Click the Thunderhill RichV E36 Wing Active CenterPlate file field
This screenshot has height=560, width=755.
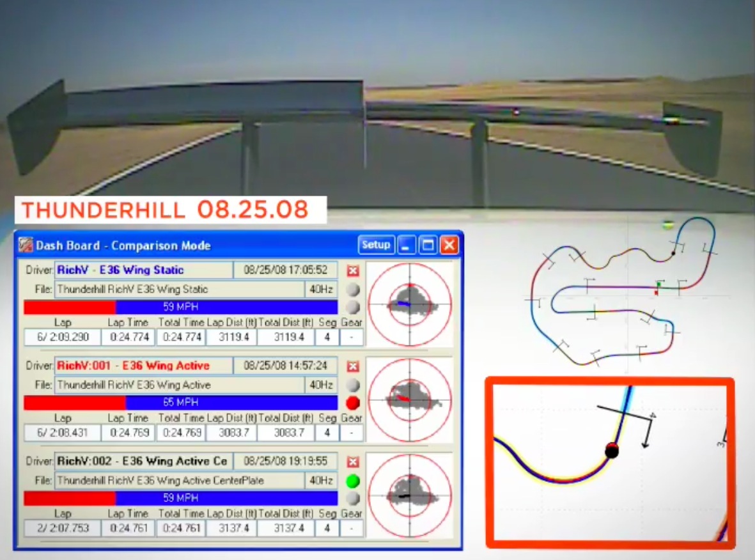(x=179, y=480)
